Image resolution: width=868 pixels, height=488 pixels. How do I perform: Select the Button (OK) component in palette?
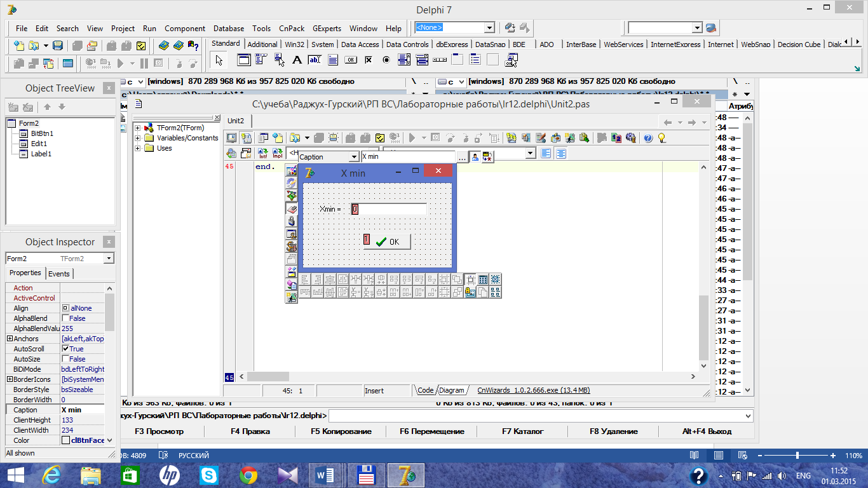point(350,60)
